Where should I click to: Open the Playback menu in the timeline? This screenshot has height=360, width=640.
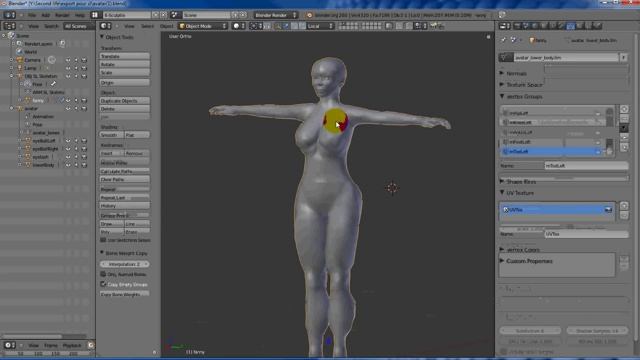coord(72,345)
